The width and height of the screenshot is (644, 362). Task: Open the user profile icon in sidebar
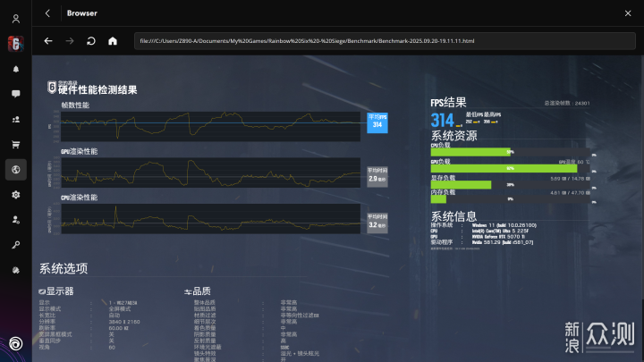pyautogui.click(x=15, y=19)
